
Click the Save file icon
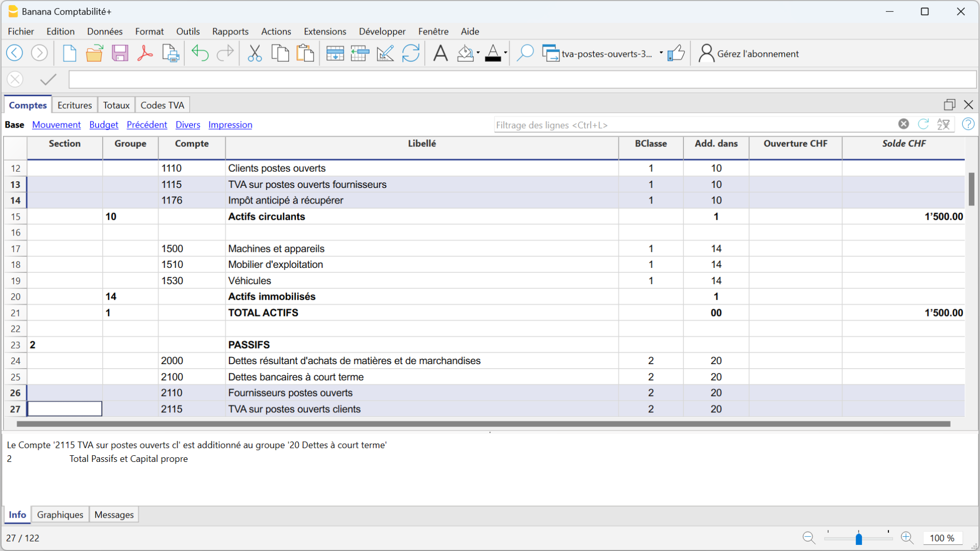tap(120, 53)
